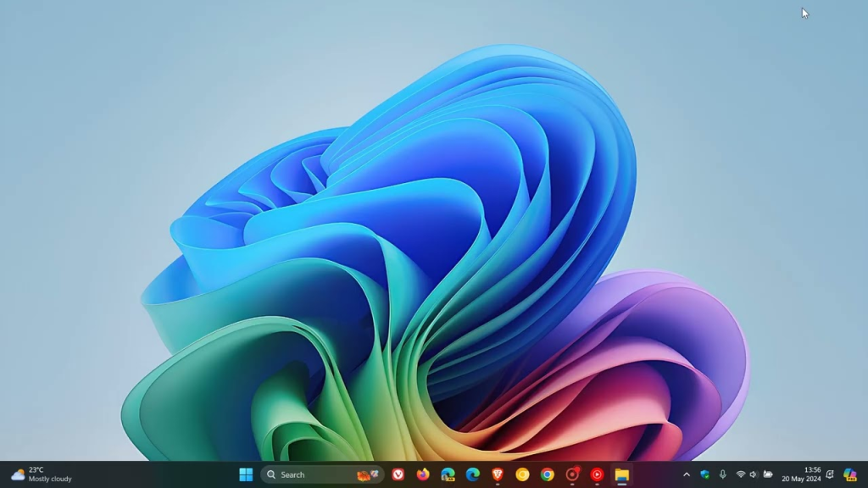Launch Vivaldi browser from the taskbar
Viewport: 868px width, 488px height.
tap(398, 474)
